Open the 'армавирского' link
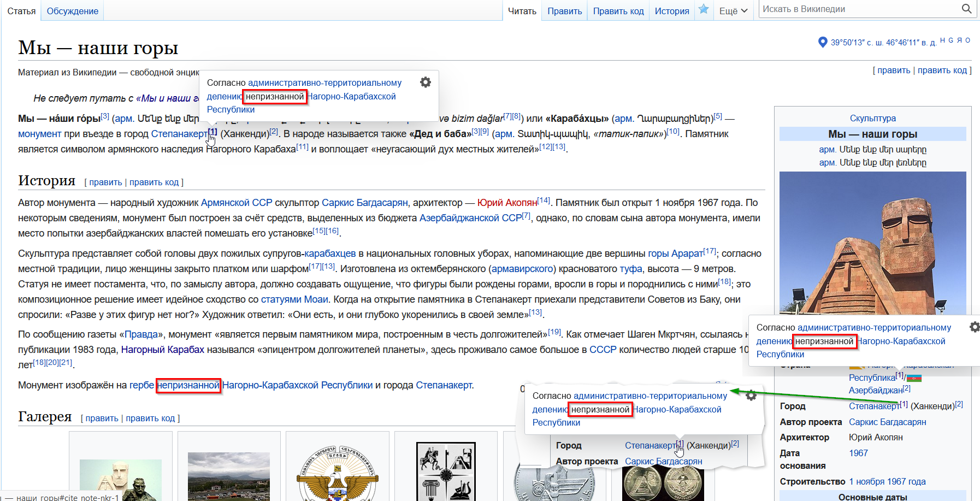 [522, 269]
